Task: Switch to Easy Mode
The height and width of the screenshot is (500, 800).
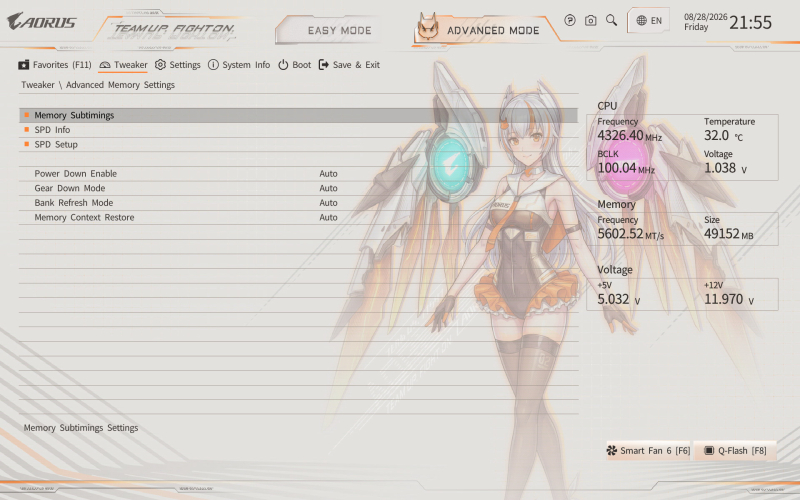Action: pyautogui.click(x=339, y=31)
